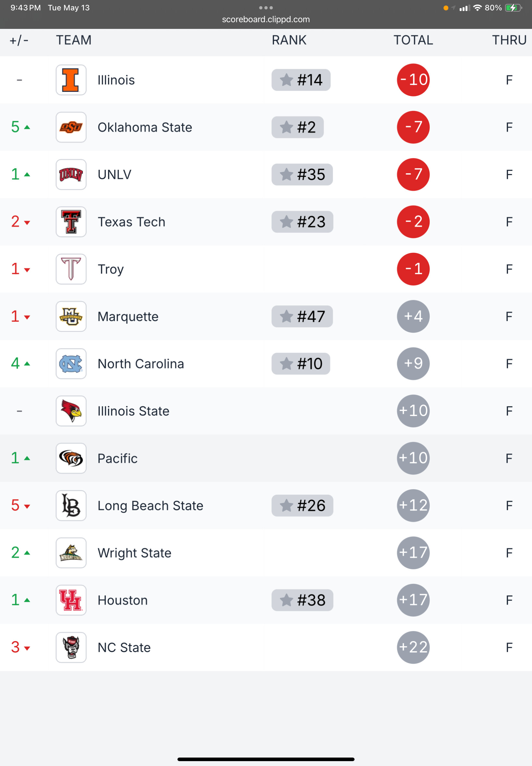The height and width of the screenshot is (766, 532).
Task: Open the Pacific team row name
Action: 118,459
